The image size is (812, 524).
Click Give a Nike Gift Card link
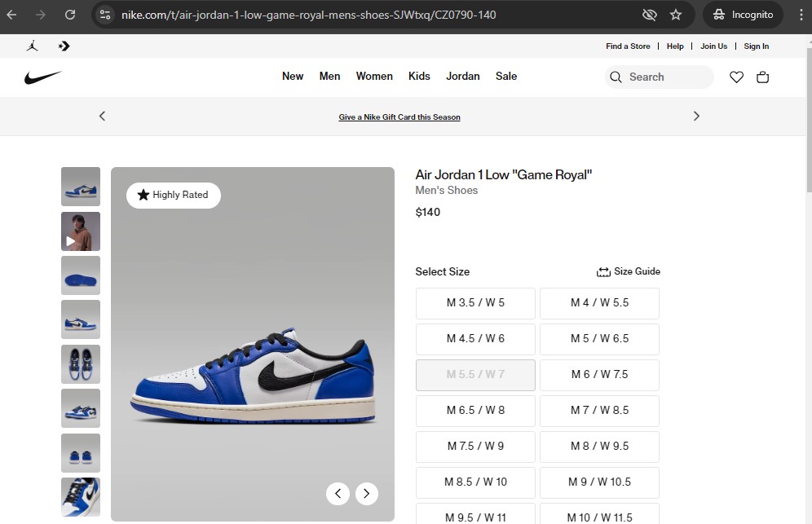[399, 117]
